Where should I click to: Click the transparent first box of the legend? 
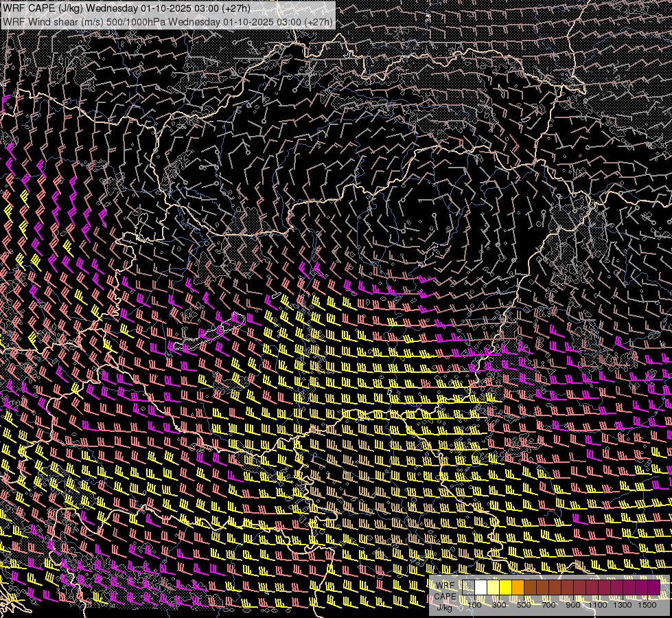click(469, 588)
